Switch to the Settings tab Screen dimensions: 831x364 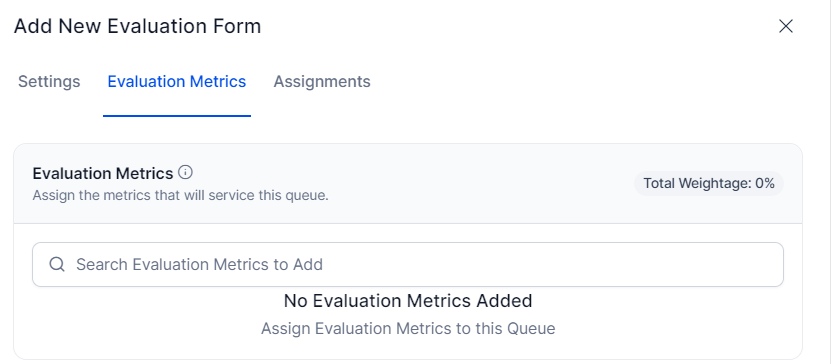49,82
